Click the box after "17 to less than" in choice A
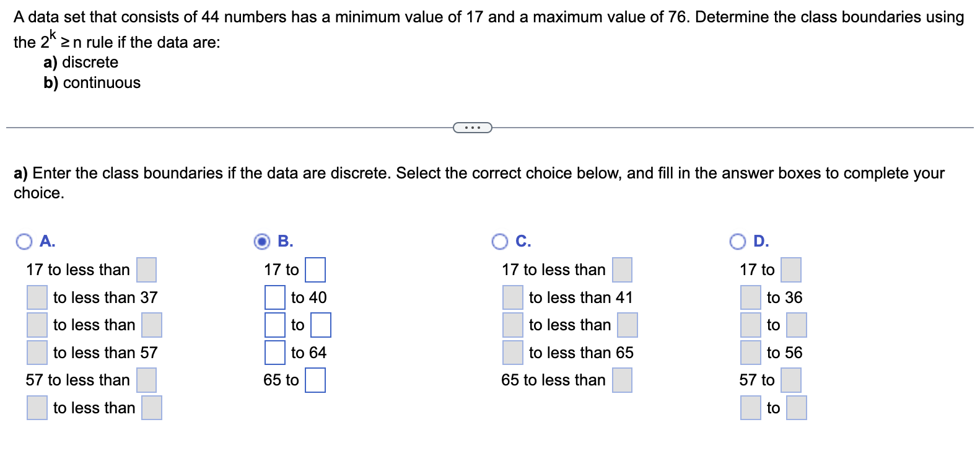This screenshot has height=461, width=980. coord(146,270)
